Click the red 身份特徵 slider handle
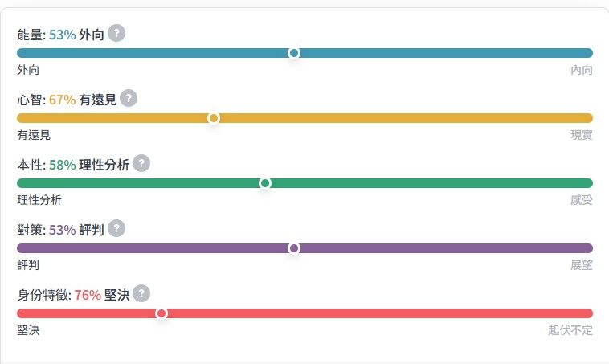This screenshot has width=609, height=364. click(x=161, y=313)
